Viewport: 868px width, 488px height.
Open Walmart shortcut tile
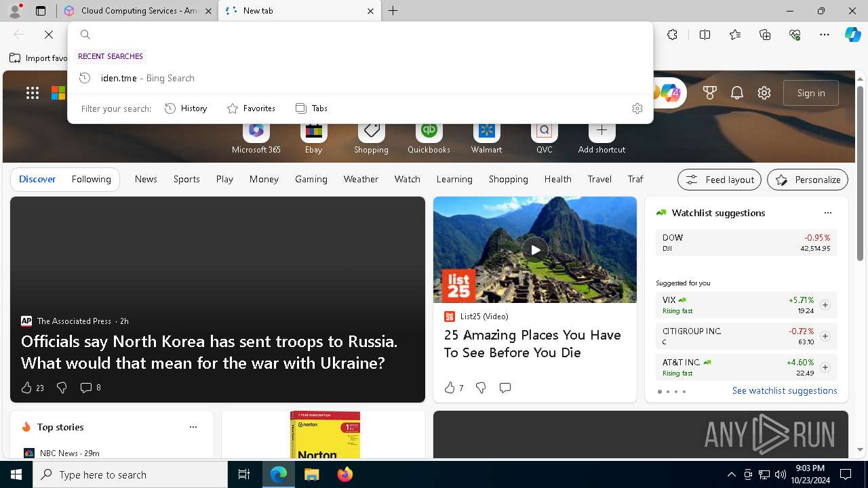point(486,138)
